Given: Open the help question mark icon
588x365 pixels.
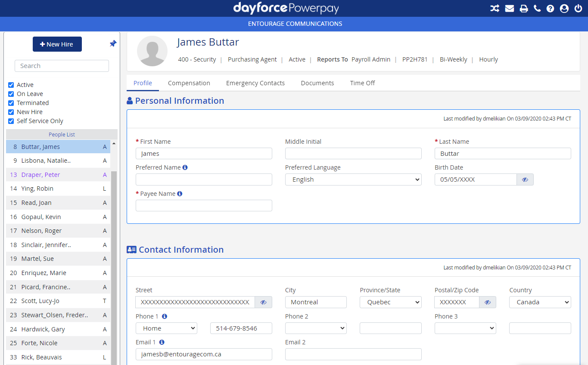Looking at the screenshot, I should tap(550, 9).
